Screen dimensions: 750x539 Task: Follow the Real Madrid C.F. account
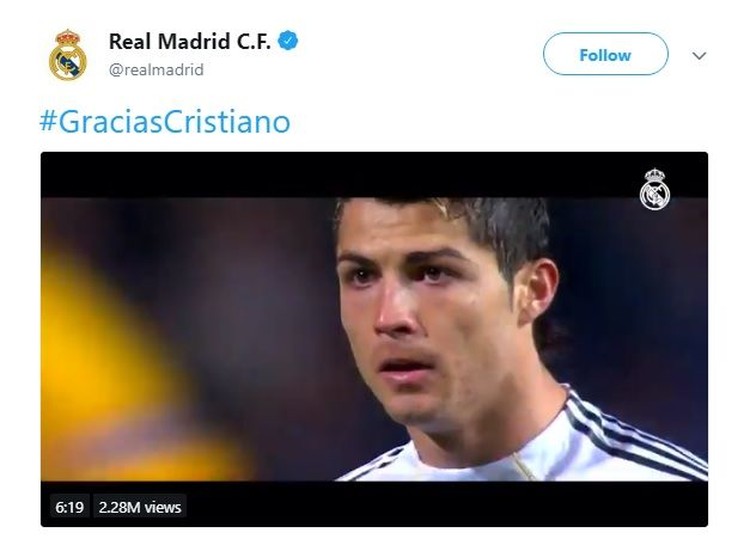pyautogui.click(x=605, y=54)
